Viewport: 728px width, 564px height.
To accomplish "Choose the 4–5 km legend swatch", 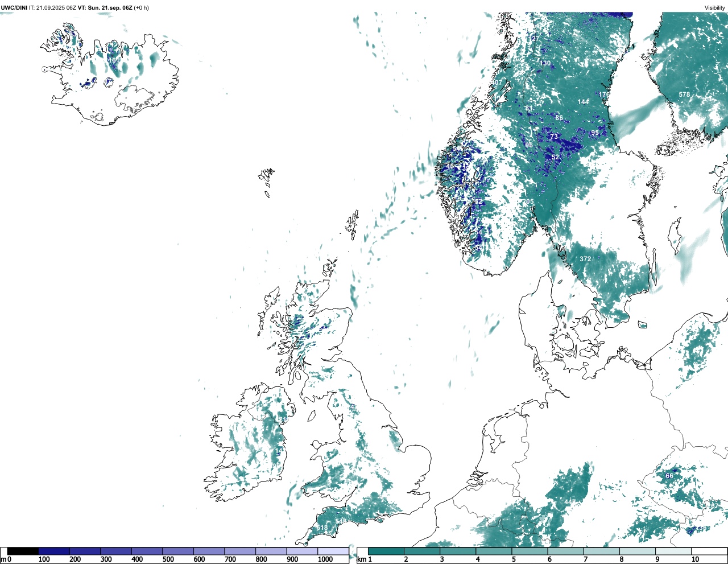I will [494, 551].
